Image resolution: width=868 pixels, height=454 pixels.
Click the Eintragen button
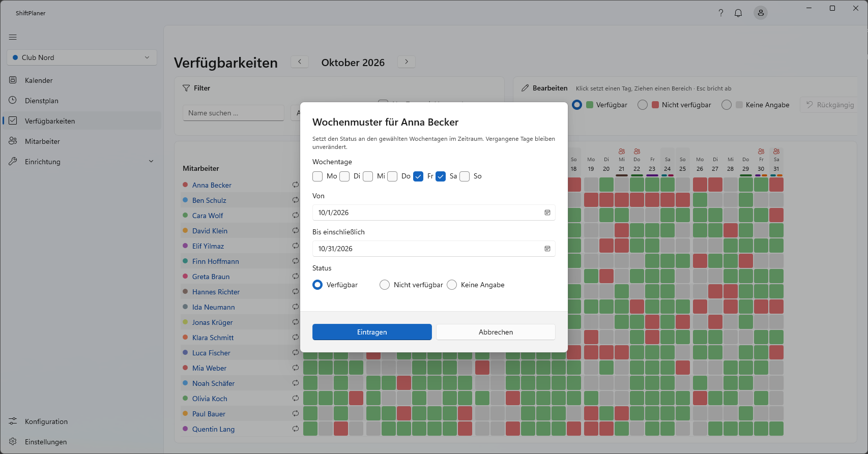coord(372,332)
